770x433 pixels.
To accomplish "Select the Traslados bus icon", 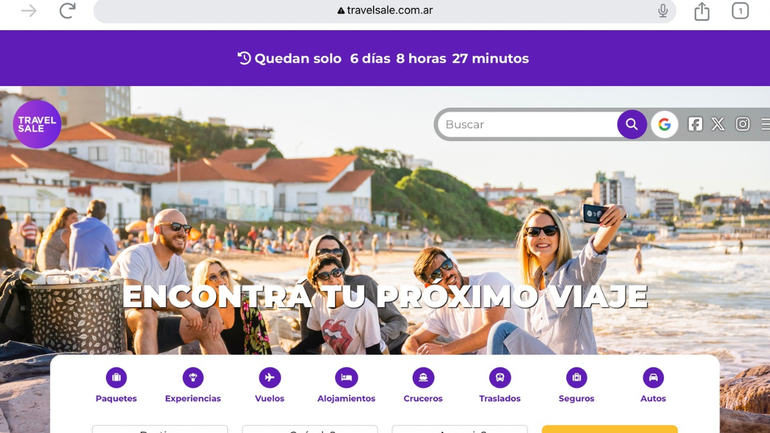I will click(500, 378).
